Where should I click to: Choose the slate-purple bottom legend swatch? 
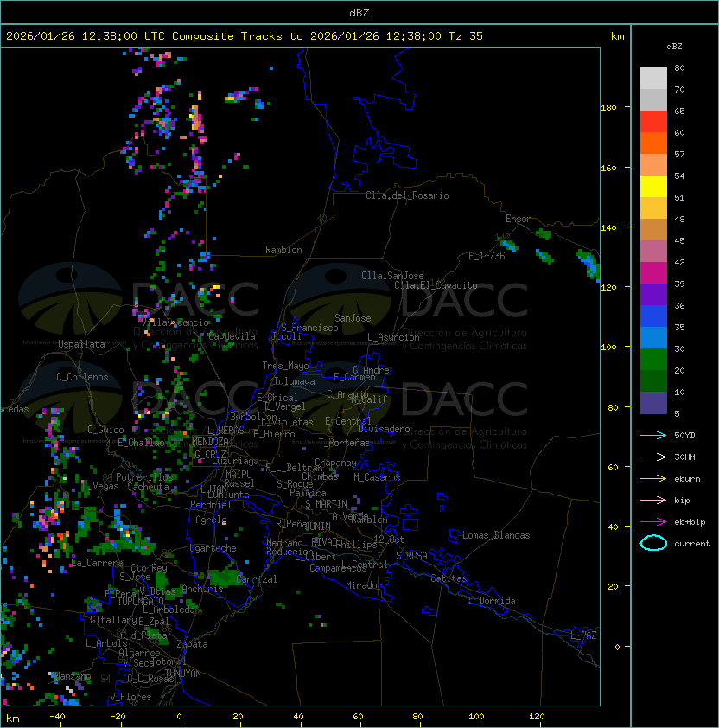tap(653, 403)
